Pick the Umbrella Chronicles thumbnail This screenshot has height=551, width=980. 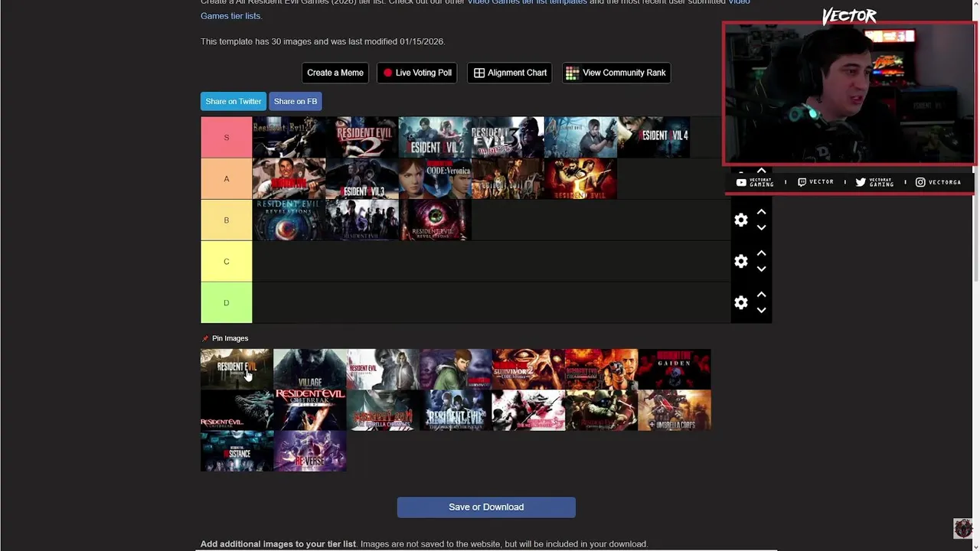383,410
